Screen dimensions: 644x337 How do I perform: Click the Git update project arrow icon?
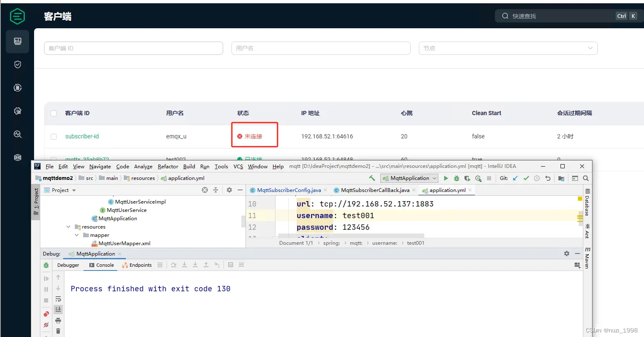[515, 178]
